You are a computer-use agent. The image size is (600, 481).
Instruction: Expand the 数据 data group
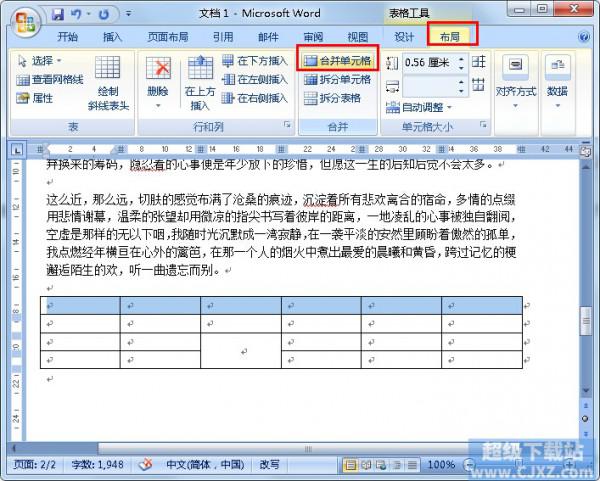pyautogui.click(x=557, y=83)
